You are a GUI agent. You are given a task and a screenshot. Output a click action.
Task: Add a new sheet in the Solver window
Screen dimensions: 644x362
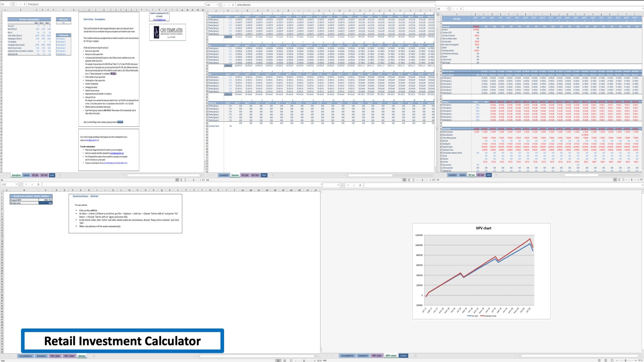click(x=94, y=356)
